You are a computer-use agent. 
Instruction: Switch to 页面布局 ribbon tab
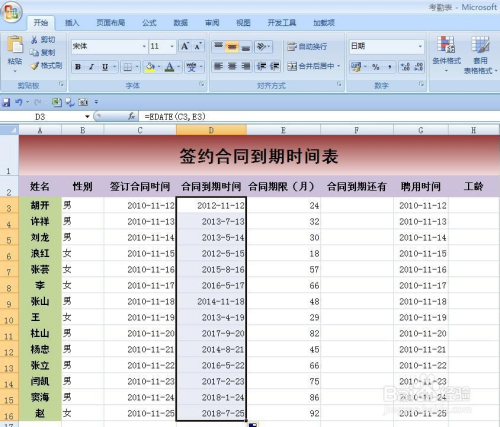point(111,23)
